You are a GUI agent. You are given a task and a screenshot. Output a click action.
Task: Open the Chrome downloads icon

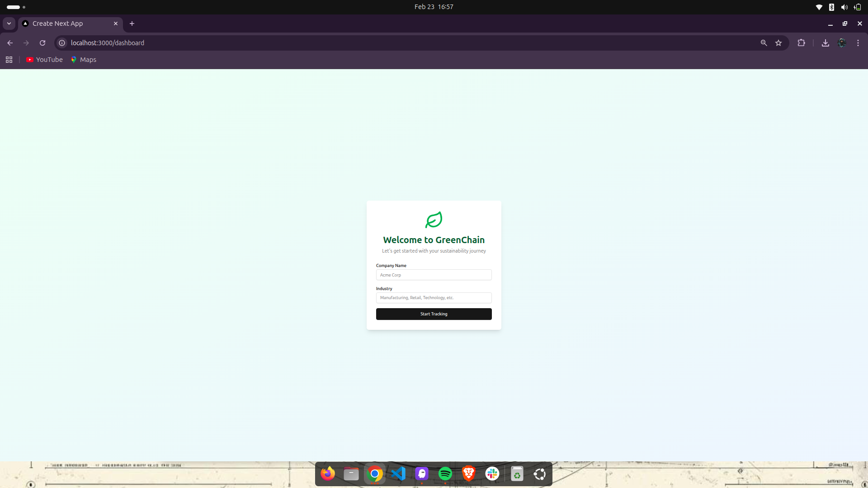(x=825, y=43)
